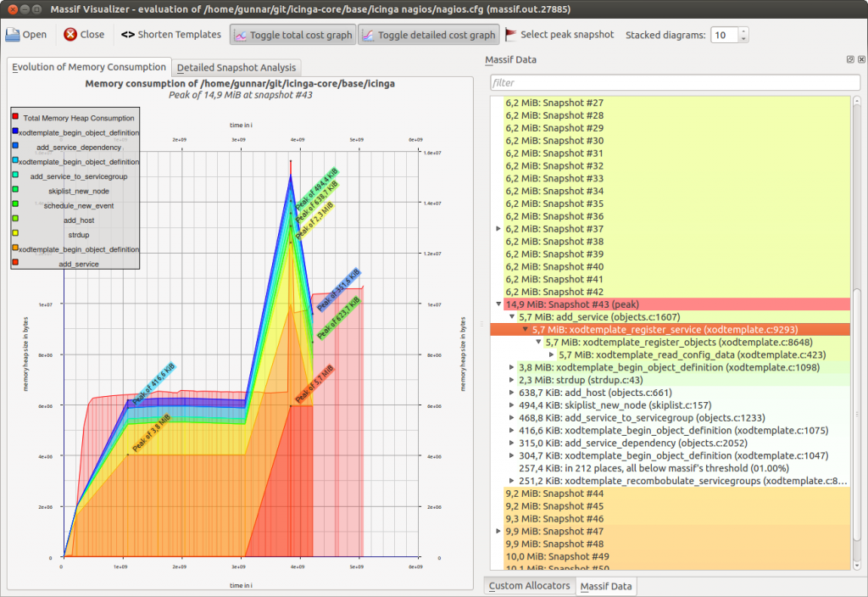Click the detailed cost graph chart icon
Image resolution: width=868 pixels, height=597 pixels.
[x=368, y=35]
